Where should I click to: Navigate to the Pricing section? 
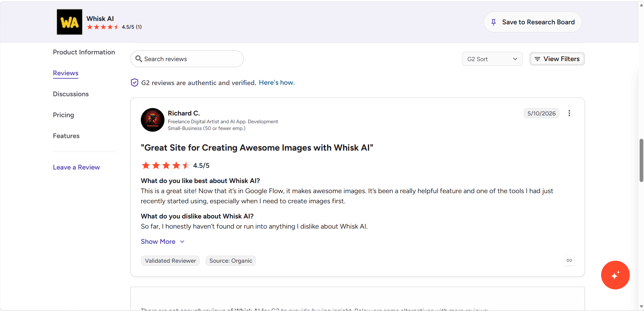tap(63, 115)
